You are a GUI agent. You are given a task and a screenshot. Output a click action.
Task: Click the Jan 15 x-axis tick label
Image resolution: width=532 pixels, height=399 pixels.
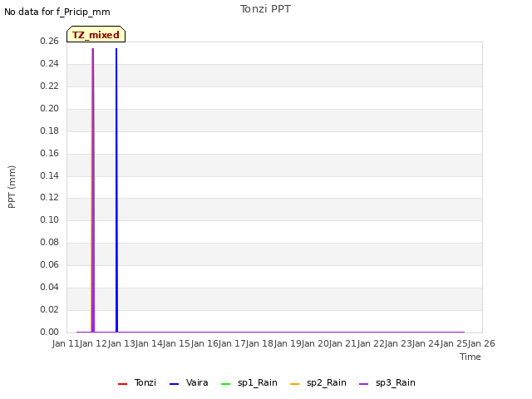tap(176, 343)
